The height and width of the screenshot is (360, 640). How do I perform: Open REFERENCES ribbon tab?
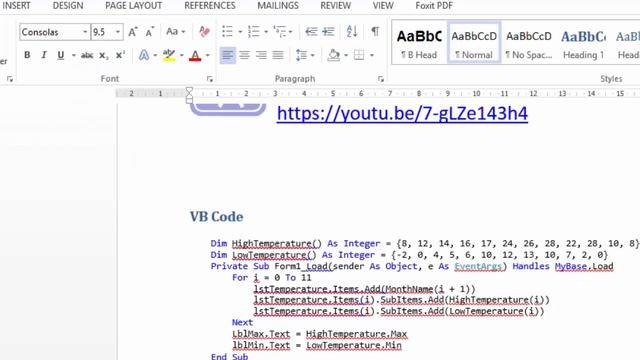click(x=210, y=6)
